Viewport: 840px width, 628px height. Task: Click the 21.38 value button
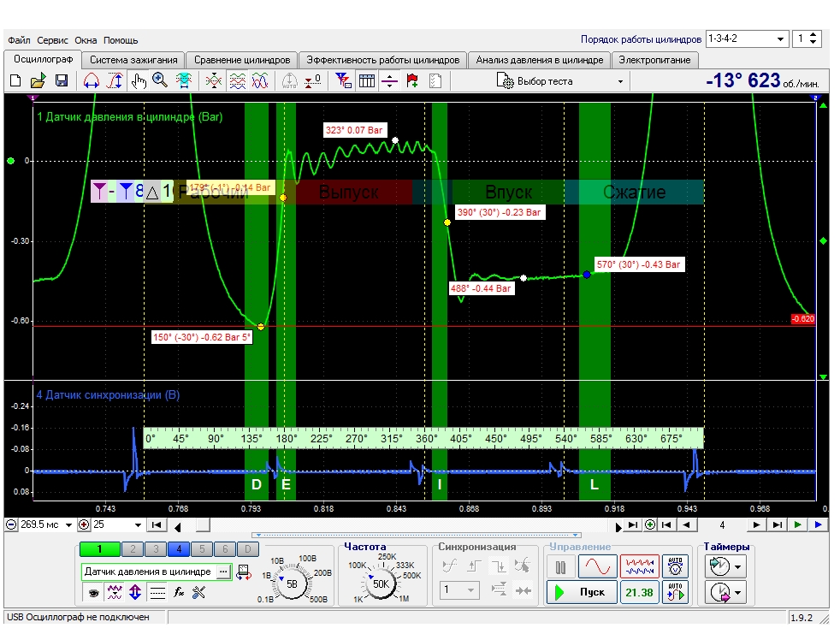click(x=639, y=593)
